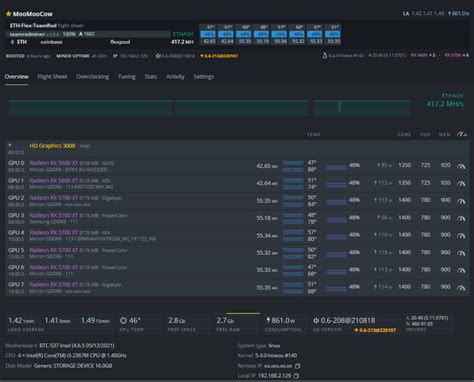474x382 pixels.
Task: Click the 417.2 MH/s total hashrate
Action: 445,104
